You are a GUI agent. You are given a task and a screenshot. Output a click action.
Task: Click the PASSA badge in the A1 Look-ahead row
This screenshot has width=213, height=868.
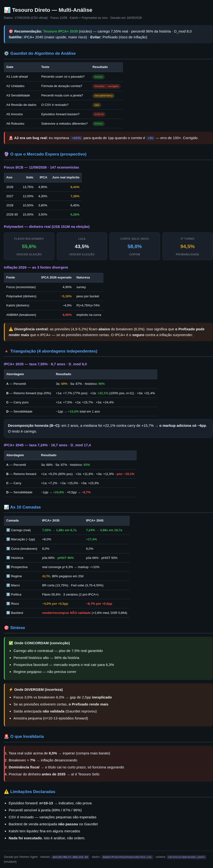click(99, 77)
